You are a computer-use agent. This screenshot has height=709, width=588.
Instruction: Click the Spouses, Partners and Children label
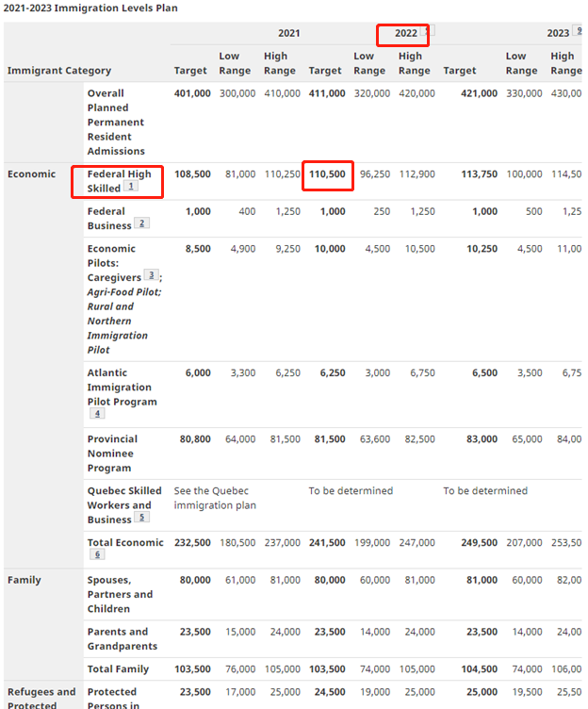click(120, 595)
